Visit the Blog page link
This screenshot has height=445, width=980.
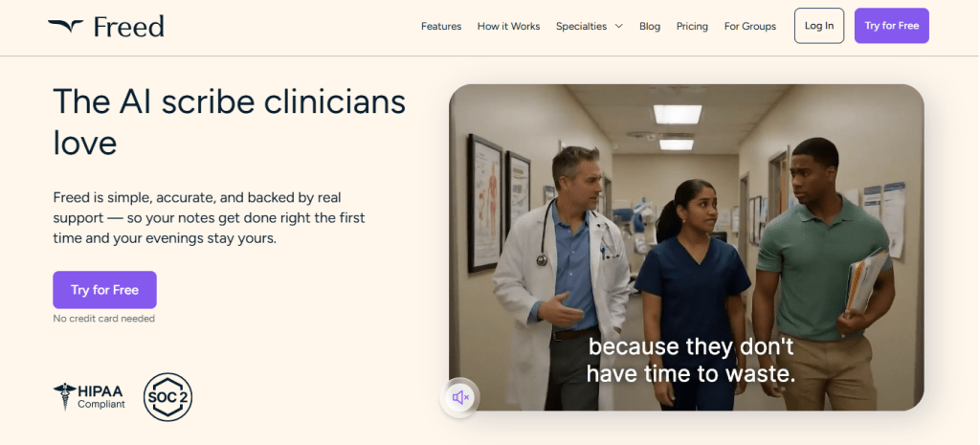[650, 27]
